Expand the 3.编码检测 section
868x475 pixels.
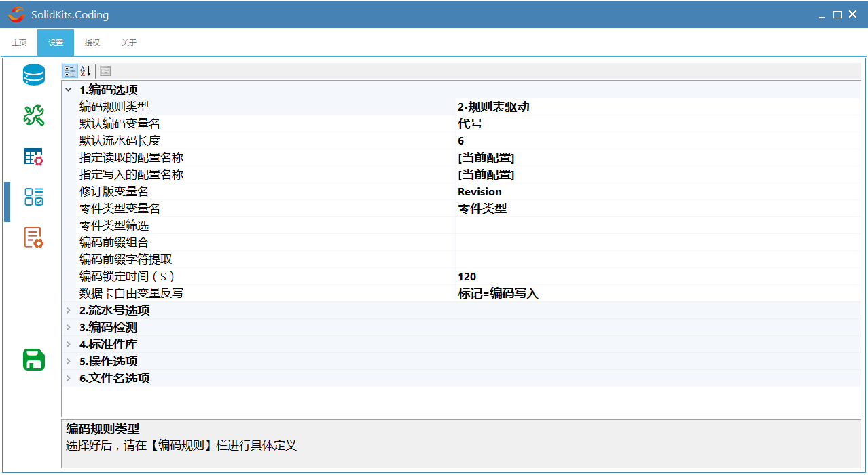tap(68, 327)
